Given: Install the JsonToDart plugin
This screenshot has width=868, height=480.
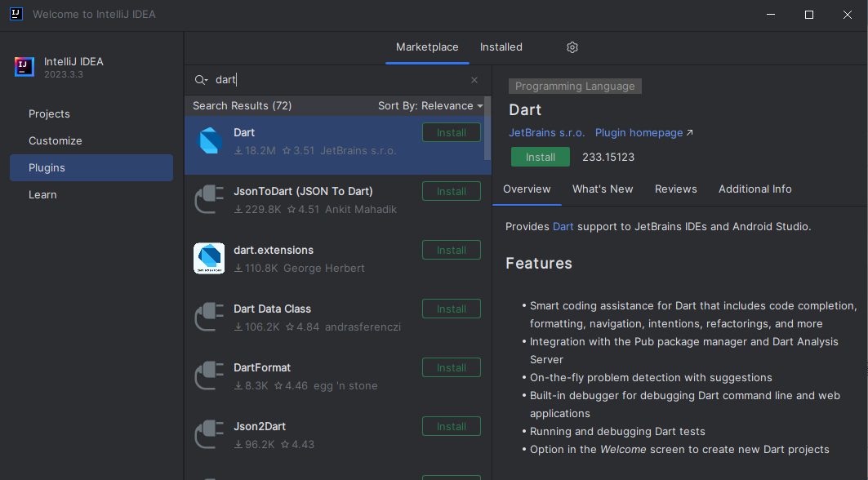Looking at the screenshot, I should 452,192.
